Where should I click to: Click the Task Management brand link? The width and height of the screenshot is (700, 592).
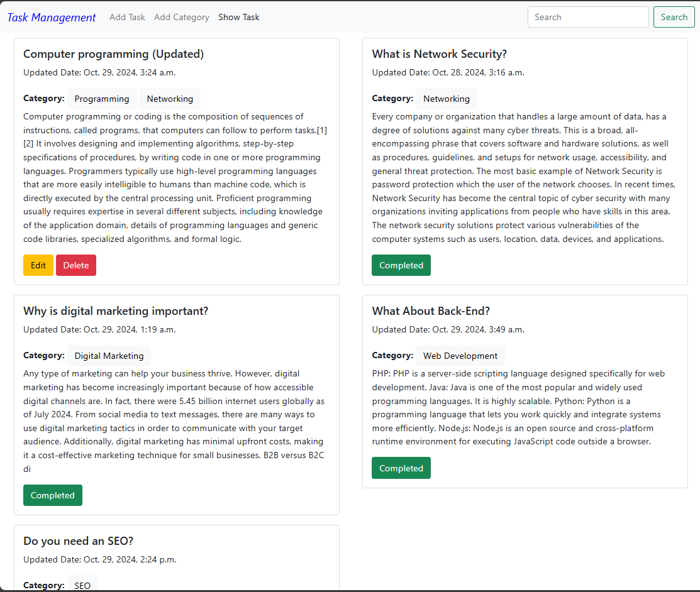(52, 18)
